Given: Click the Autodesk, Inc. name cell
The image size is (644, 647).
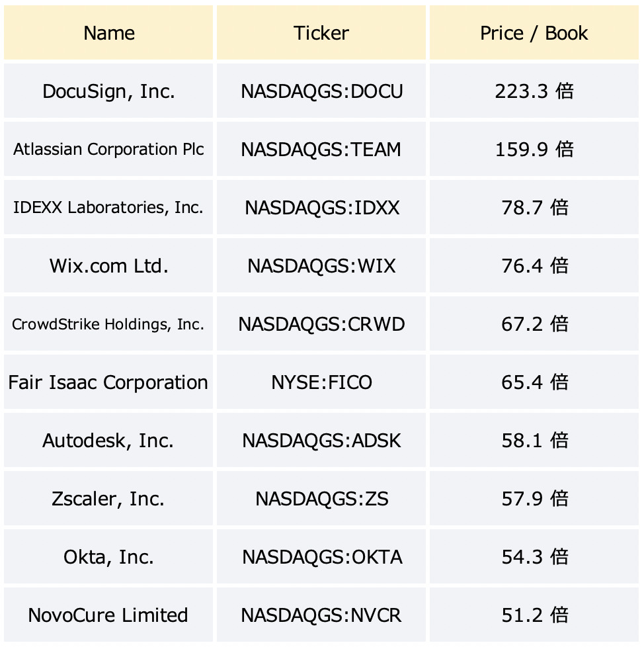Looking at the screenshot, I should coord(108,441).
